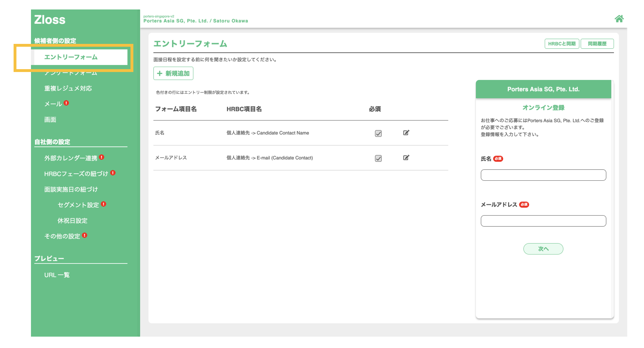Open 重複レジュメ対応 menu item

click(68, 88)
